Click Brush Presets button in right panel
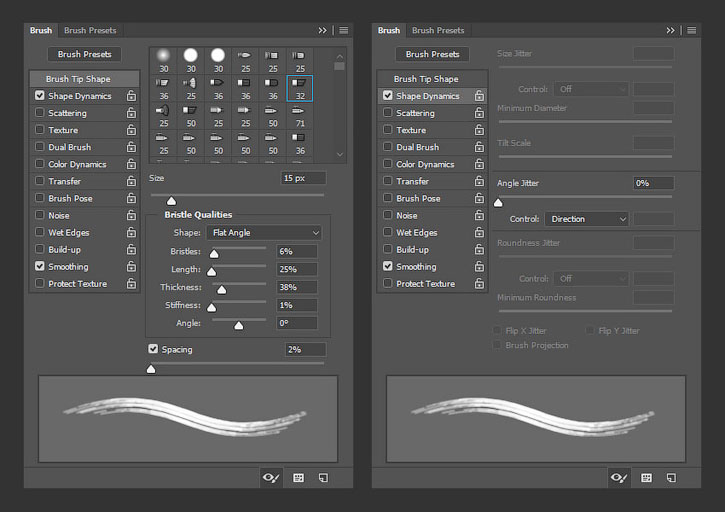Image resolution: width=725 pixels, height=512 pixels. coord(432,54)
